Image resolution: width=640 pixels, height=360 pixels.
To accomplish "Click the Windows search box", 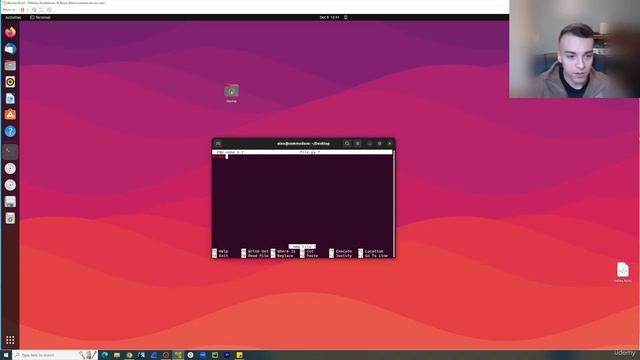I will [x=54, y=355].
